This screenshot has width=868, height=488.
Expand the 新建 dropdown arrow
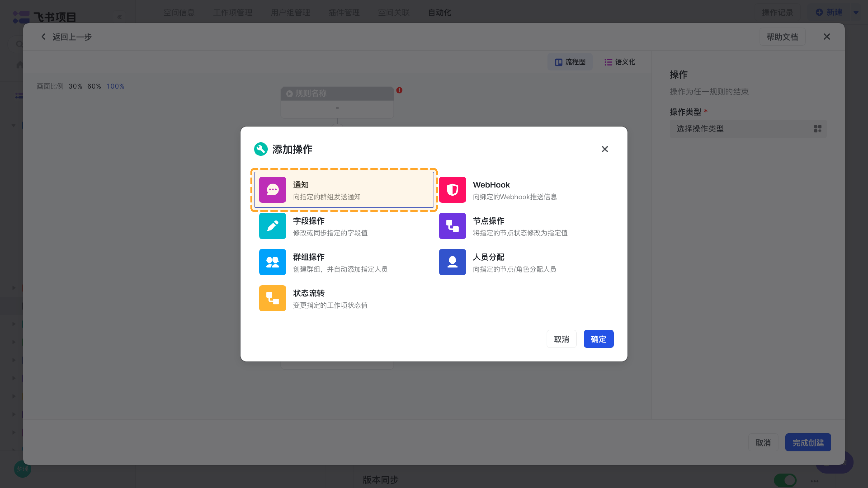856,12
